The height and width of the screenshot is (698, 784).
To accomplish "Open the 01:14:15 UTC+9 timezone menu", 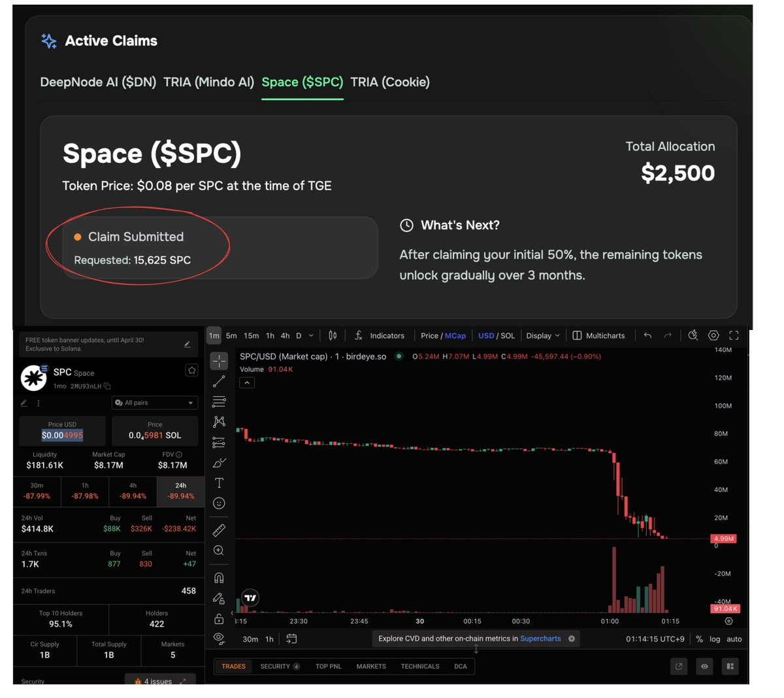I will pyautogui.click(x=655, y=639).
